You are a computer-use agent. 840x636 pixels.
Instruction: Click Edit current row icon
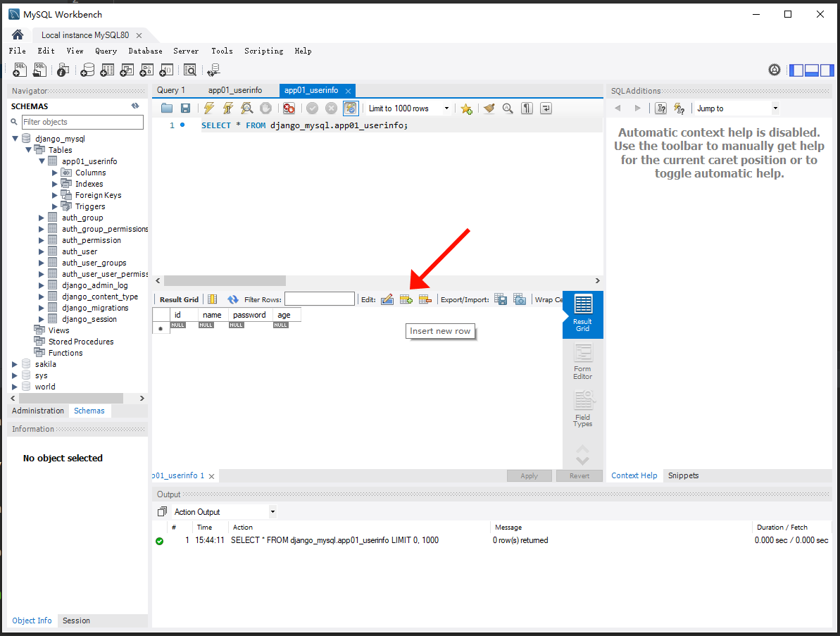pos(387,299)
